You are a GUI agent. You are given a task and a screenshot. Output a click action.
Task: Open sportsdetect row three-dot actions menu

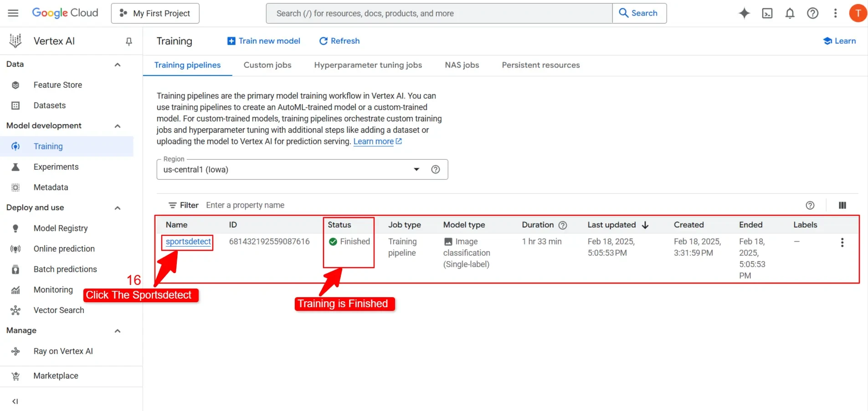coord(842,243)
